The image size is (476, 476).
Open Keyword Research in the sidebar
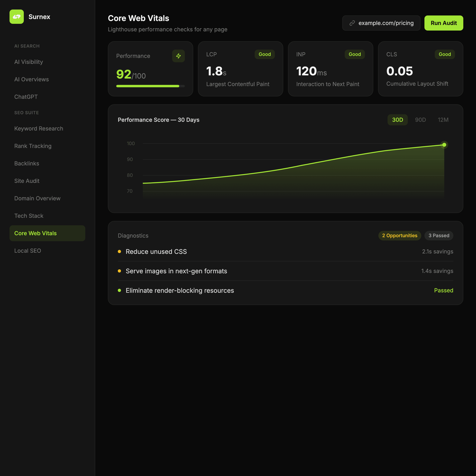39,129
